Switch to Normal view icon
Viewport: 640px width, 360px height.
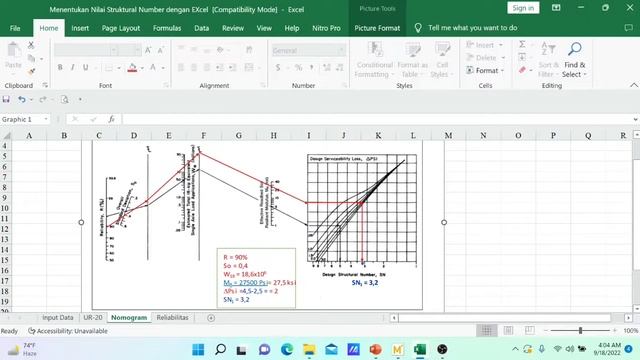(x=487, y=331)
